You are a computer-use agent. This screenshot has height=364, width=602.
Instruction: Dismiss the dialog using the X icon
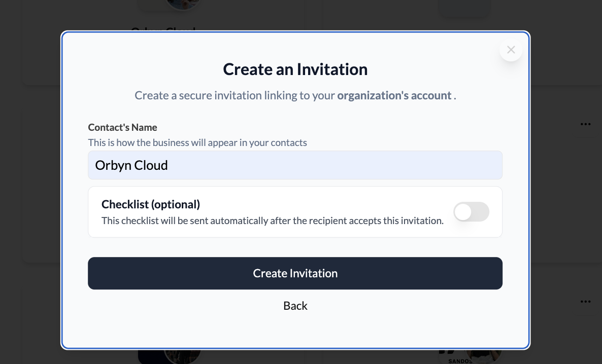point(511,50)
